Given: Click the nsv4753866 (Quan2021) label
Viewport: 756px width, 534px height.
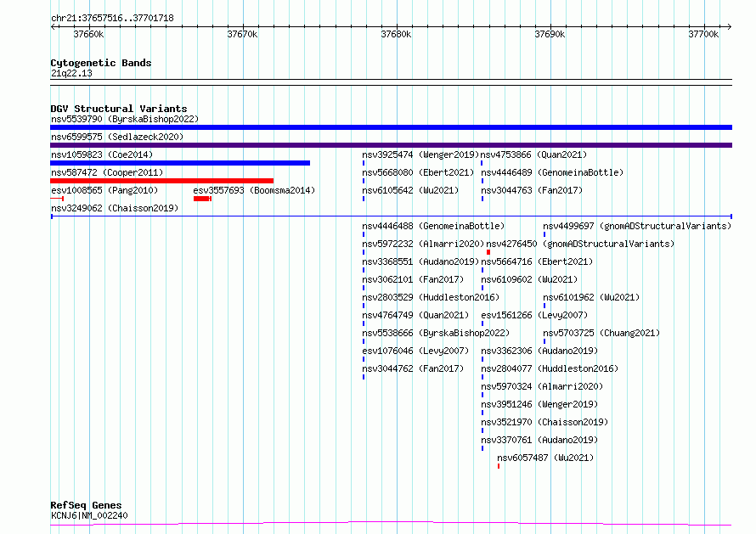Looking at the screenshot, I should [x=533, y=155].
